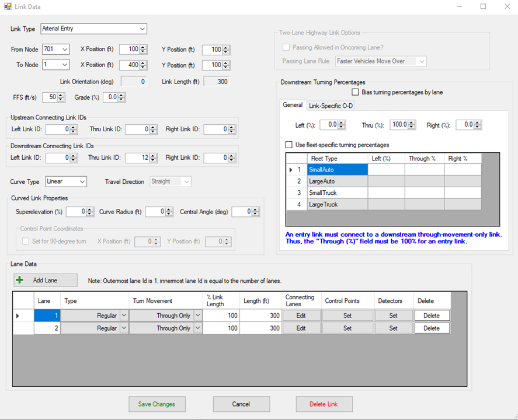Click the Link Data window title icon

(8, 6)
